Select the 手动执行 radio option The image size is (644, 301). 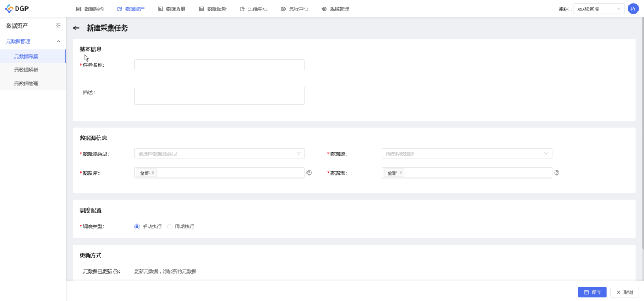(137, 226)
